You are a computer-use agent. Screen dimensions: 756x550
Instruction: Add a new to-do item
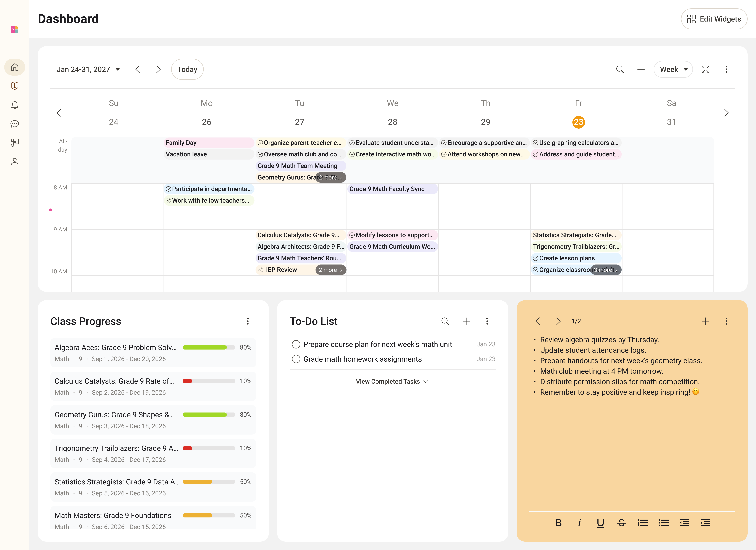click(x=466, y=321)
